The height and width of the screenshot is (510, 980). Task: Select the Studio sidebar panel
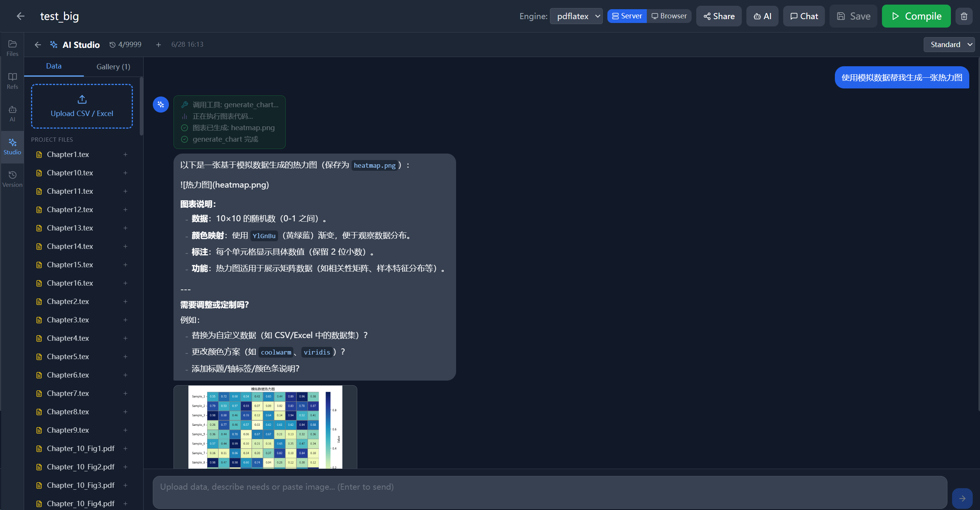tap(12, 147)
